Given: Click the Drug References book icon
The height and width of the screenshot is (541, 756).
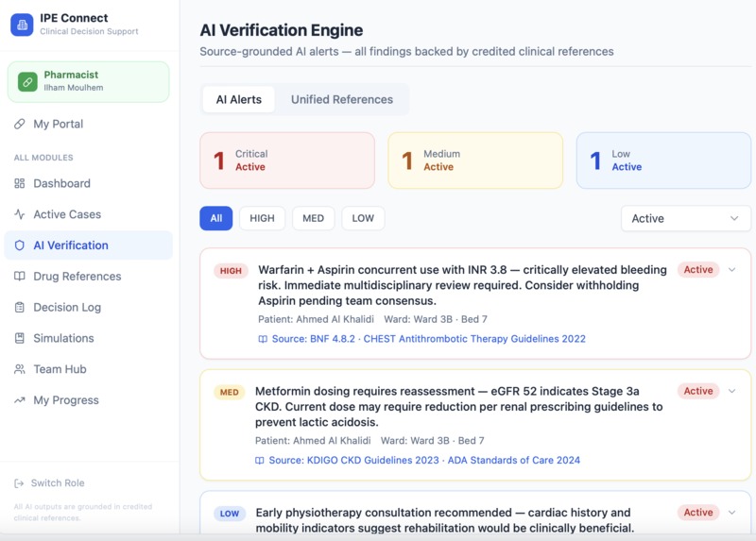Looking at the screenshot, I should [x=19, y=276].
